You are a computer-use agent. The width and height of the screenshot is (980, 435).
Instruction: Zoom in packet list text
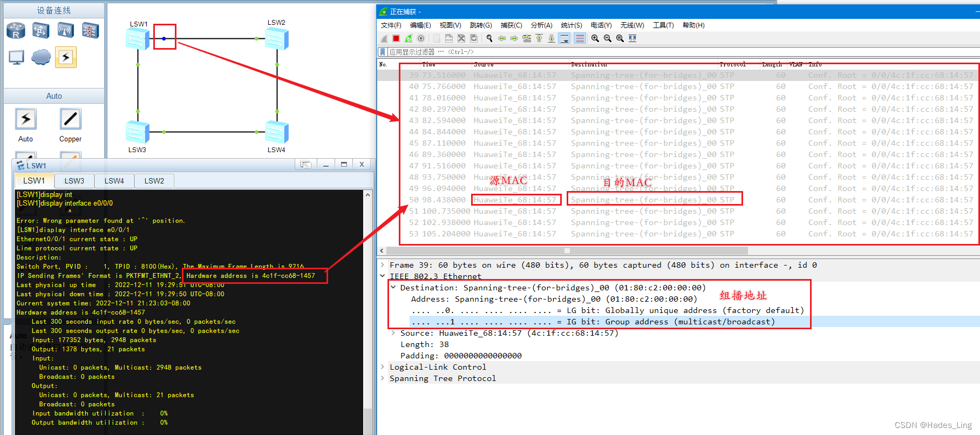coord(595,38)
